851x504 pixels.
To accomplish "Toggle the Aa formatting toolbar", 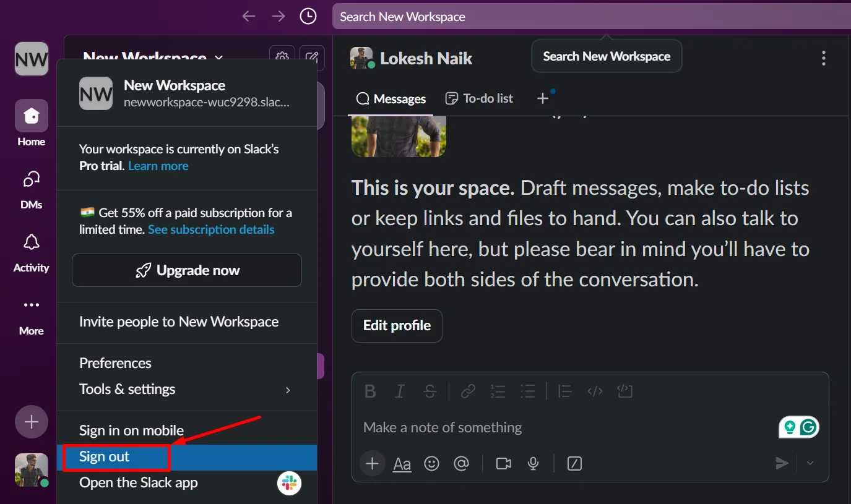I will pos(402,463).
